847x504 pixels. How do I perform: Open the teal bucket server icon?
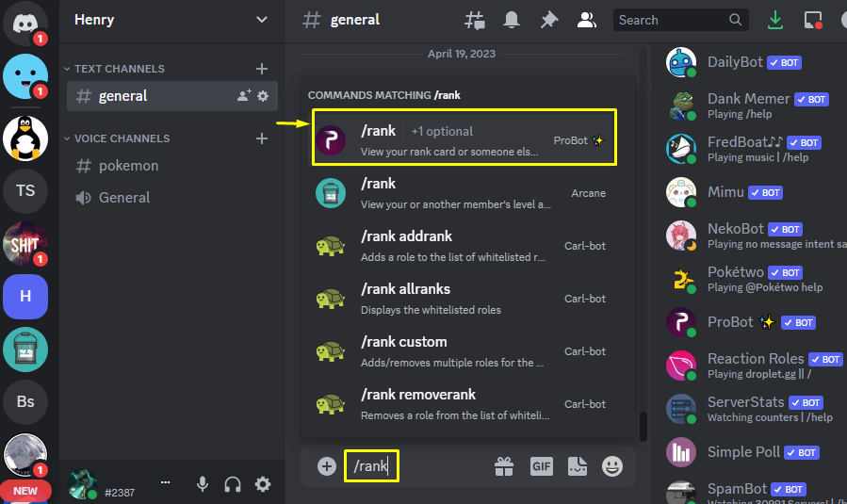[24, 349]
